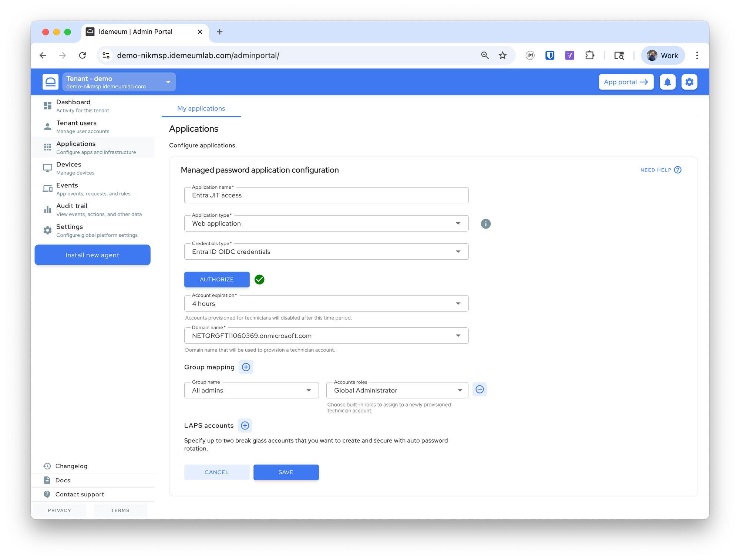Open Settings in sidebar

point(92,230)
